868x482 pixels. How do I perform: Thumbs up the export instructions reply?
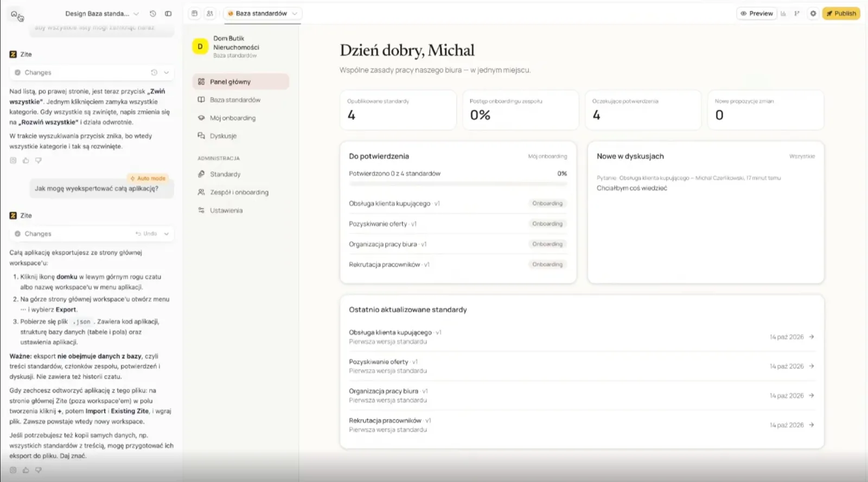click(x=25, y=470)
